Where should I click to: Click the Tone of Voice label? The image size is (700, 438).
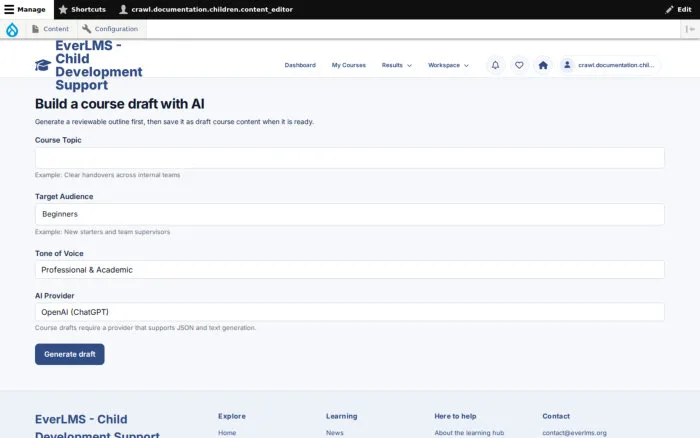(x=59, y=253)
